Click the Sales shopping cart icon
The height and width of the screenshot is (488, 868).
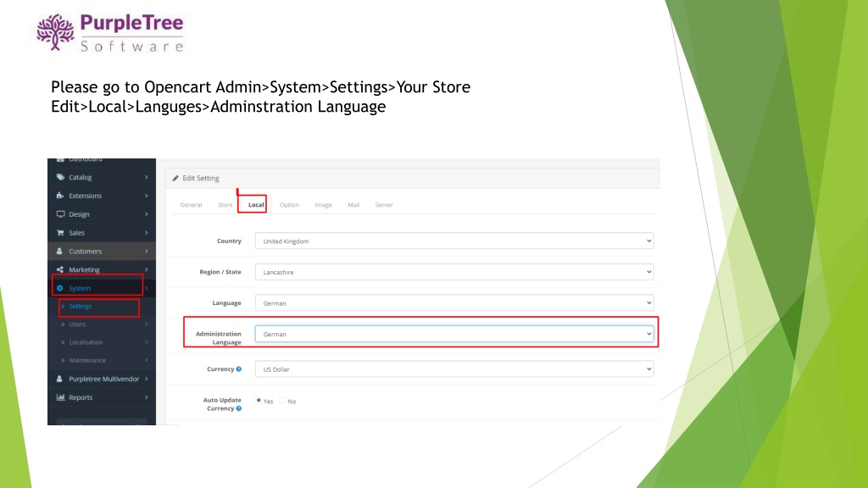point(60,233)
